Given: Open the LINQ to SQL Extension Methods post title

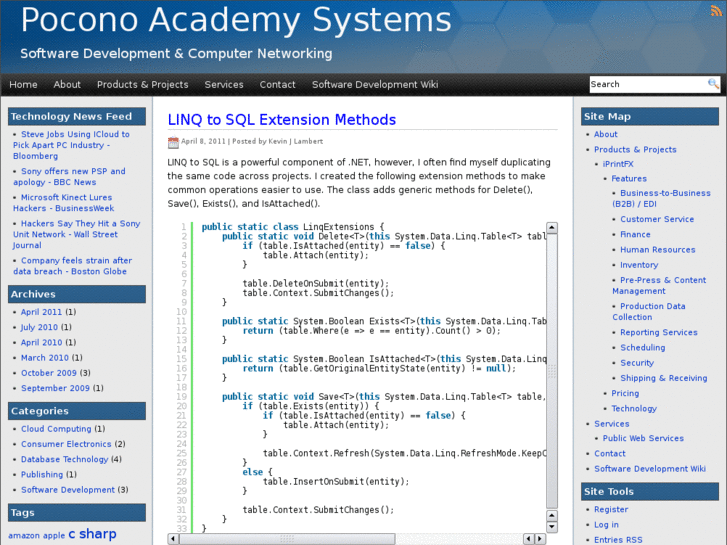Looking at the screenshot, I should click(x=281, y=120).
